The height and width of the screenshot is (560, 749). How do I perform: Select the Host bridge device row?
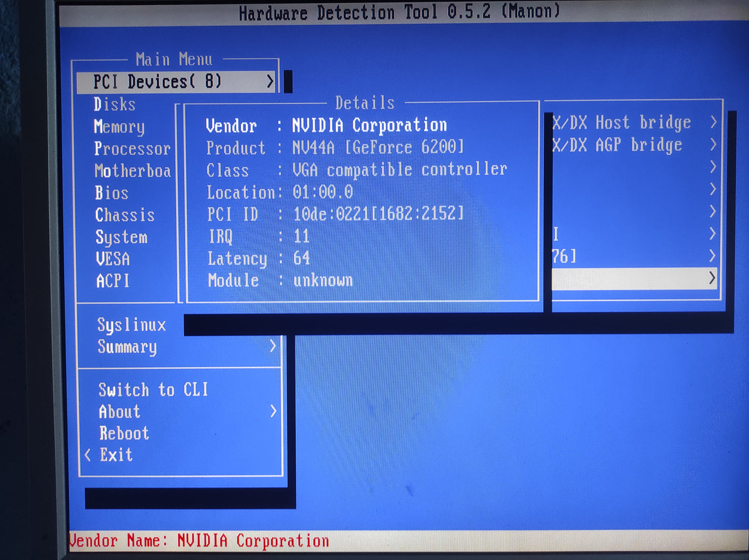[x=634, y=123]
